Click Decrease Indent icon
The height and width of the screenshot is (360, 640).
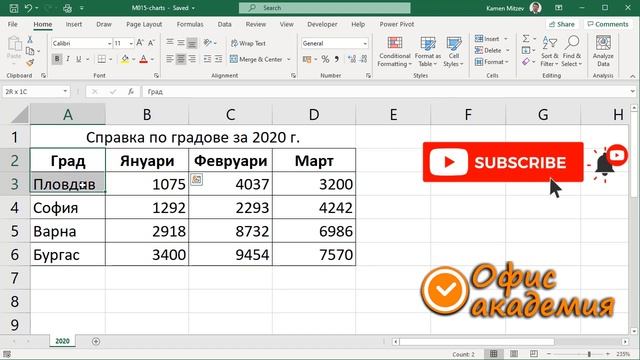tap(207, 59)
